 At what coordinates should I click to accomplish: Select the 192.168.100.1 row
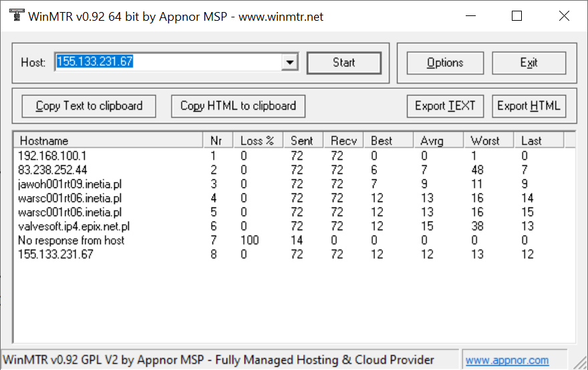click(295, 155)
